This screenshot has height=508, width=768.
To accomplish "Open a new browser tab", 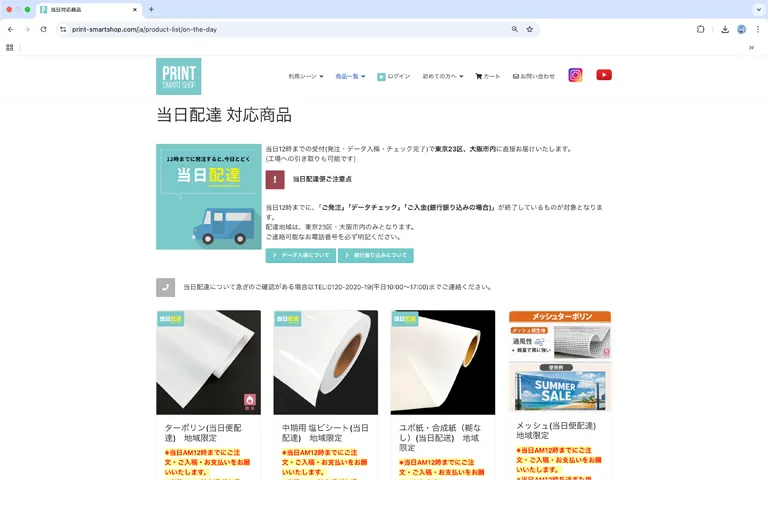I will 151,9.
